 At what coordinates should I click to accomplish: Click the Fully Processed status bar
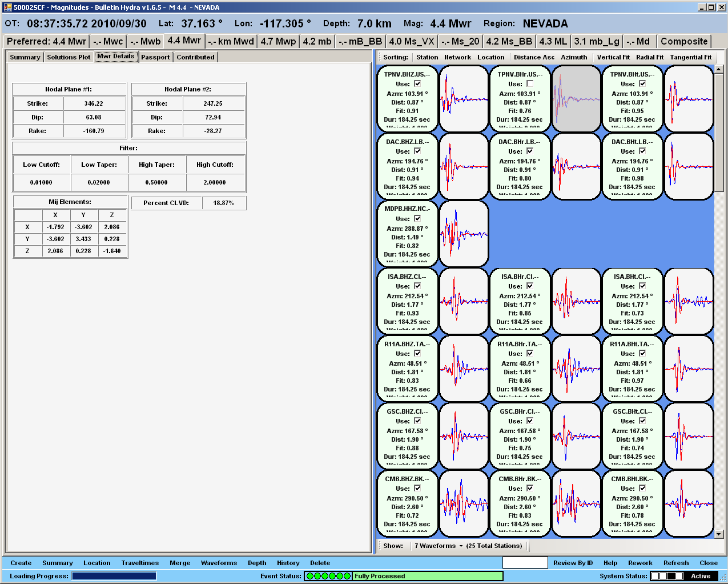point(428,576)
